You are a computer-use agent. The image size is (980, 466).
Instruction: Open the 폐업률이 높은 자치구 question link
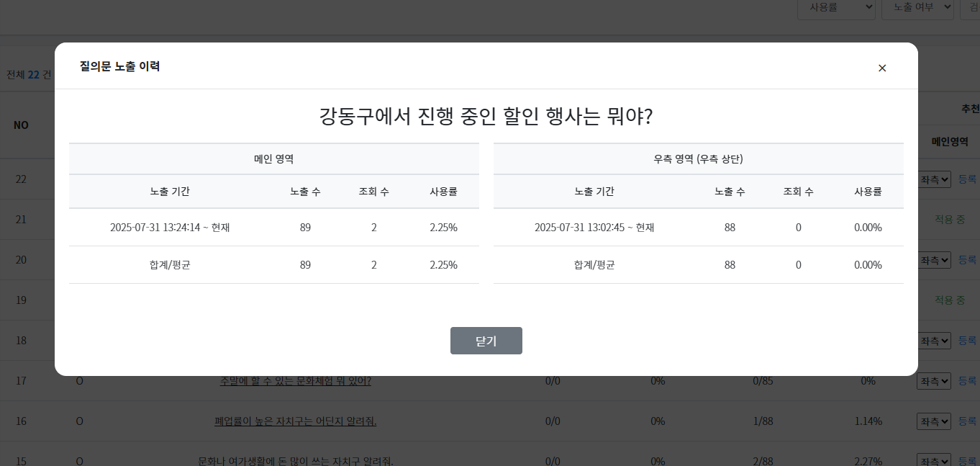[295, 421]
